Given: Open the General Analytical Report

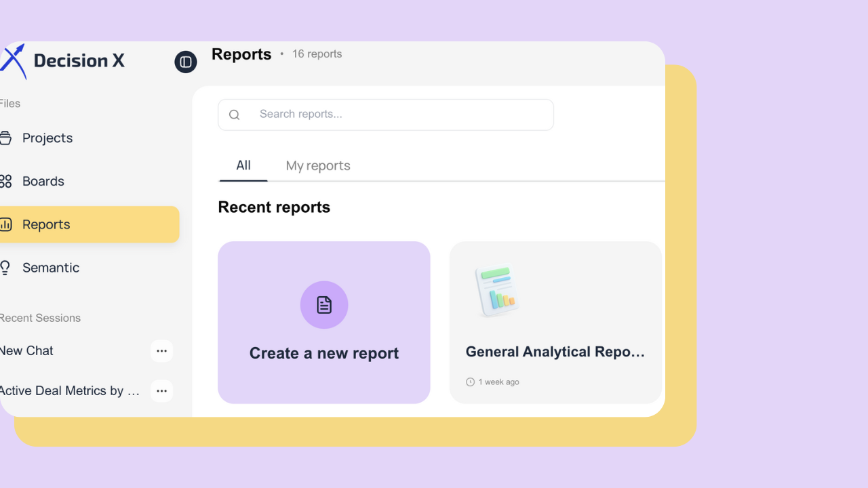Looking at the screenshot, I should [555, 322].
